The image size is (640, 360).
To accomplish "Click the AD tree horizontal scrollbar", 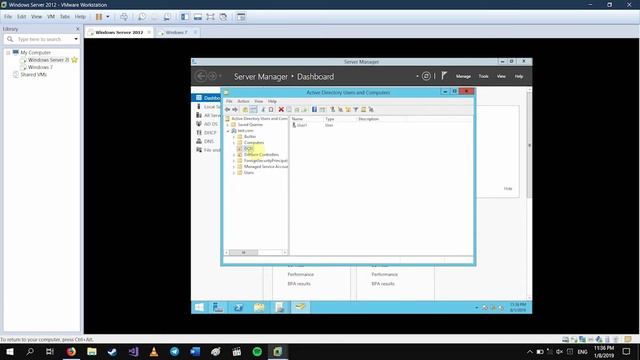I will (256, 253).
